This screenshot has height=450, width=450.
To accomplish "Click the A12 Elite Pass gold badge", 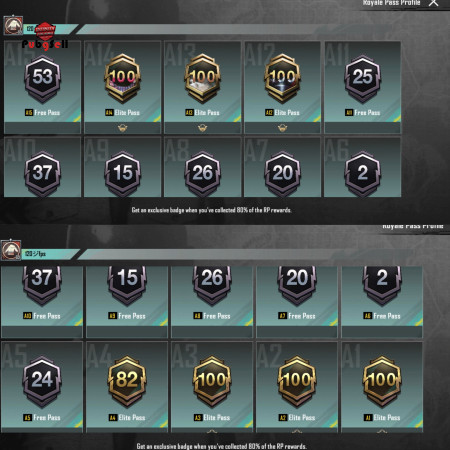I will (283, 79).
